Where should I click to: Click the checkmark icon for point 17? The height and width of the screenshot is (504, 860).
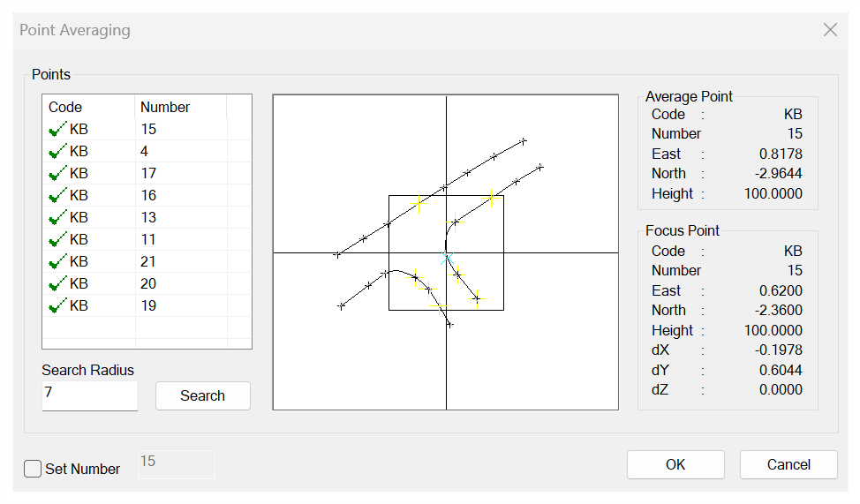click(x=57, y=174)
